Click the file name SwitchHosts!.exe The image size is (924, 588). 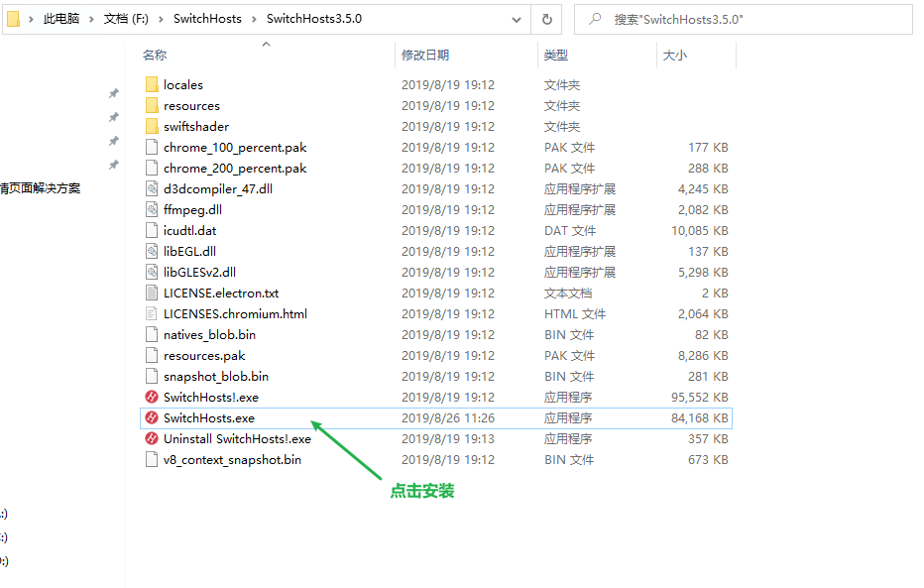point(211,397)
